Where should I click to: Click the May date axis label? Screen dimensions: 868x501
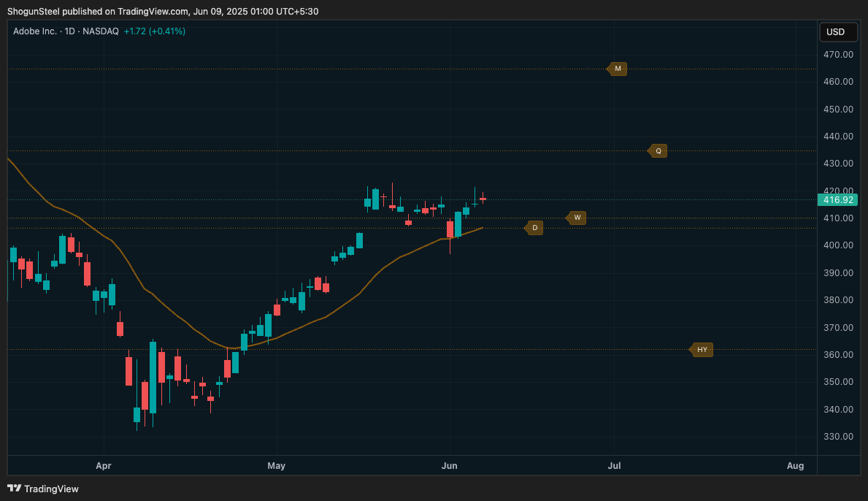pos(276,465)
